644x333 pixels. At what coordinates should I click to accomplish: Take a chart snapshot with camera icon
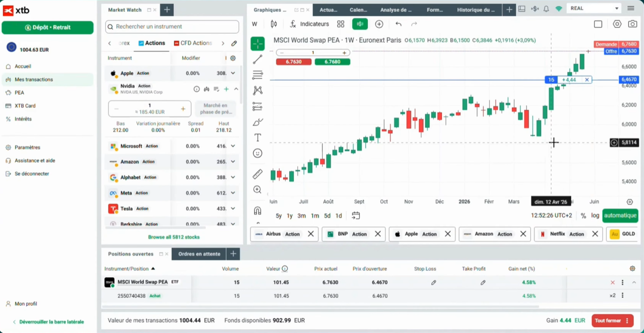[x=632, y=24]
